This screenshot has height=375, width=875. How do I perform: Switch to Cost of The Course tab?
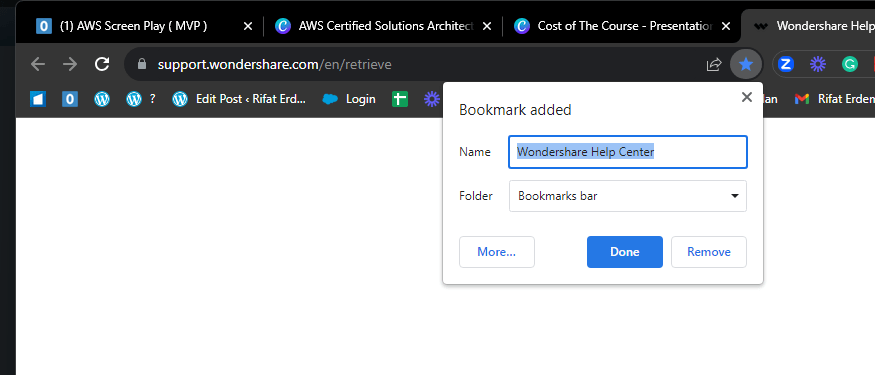622,26
